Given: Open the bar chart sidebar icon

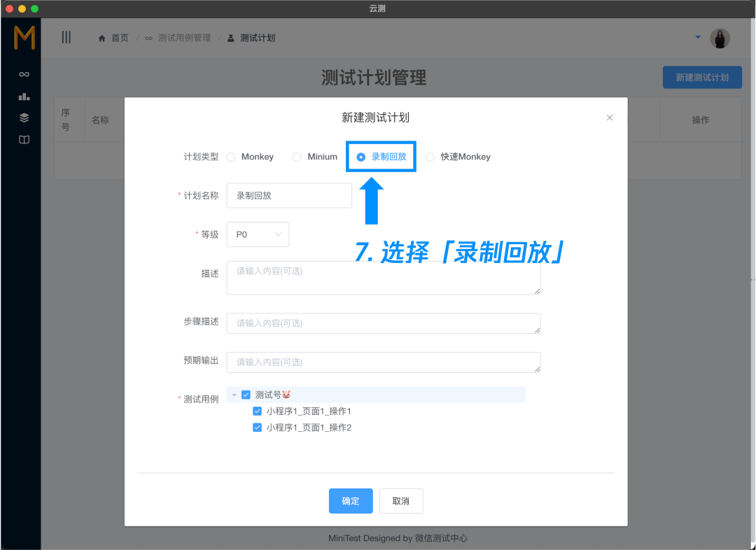Looking at the screenshot, I should pyautogui.click(x=24, y=97).
